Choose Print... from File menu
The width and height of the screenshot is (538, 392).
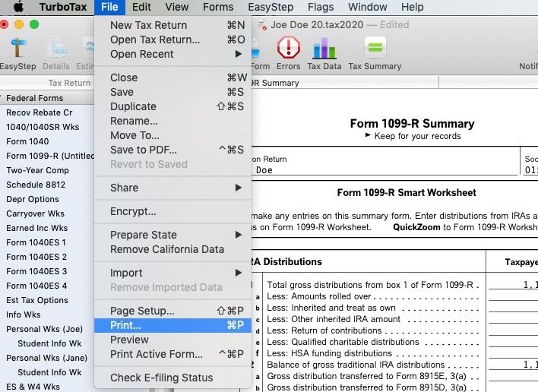[173, 325]
